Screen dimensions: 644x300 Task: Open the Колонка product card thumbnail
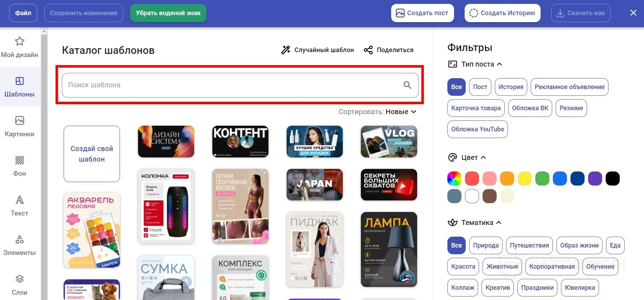[x=166, y=206]
